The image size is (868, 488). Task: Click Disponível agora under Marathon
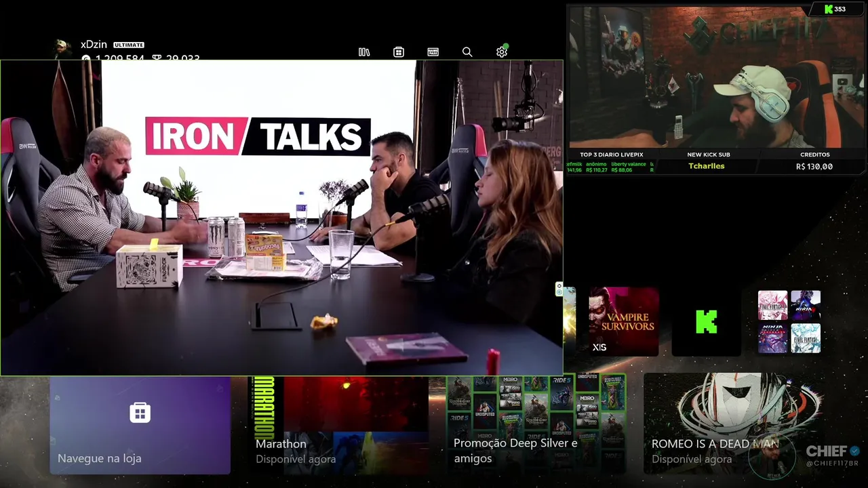[296, 459]
